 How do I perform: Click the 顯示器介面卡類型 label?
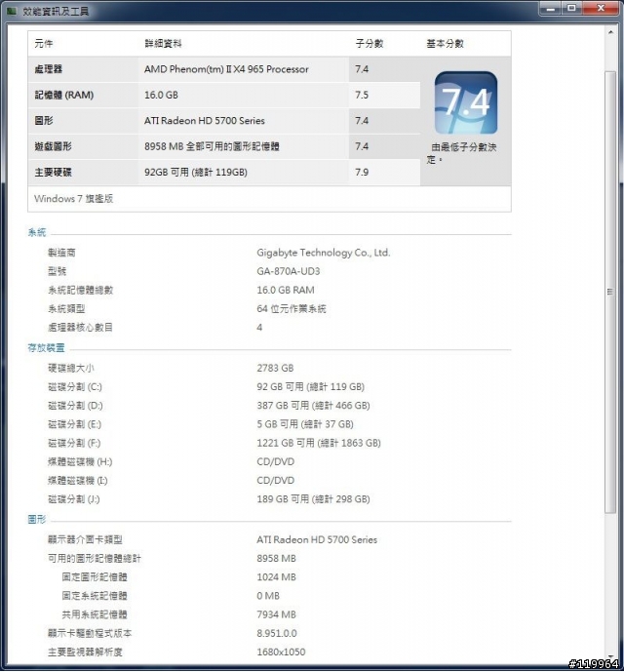(85, 539)
